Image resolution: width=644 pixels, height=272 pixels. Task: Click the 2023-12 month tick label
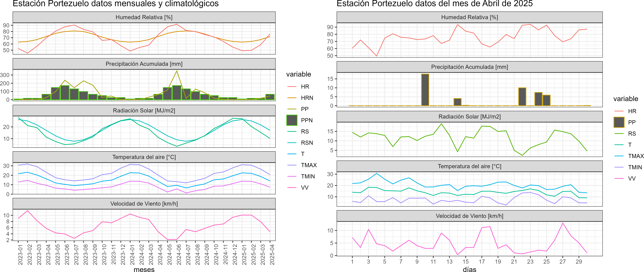click(x=123, y=255)
